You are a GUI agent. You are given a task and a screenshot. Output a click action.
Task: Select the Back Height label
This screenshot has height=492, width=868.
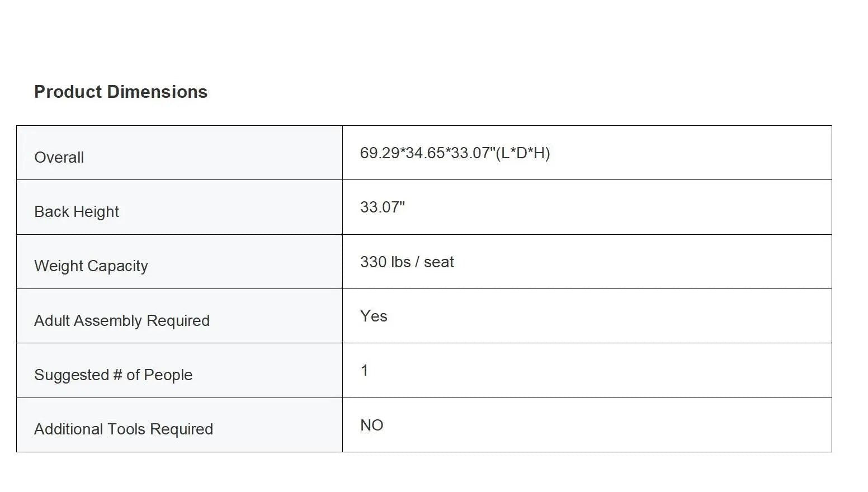[77, 212]
